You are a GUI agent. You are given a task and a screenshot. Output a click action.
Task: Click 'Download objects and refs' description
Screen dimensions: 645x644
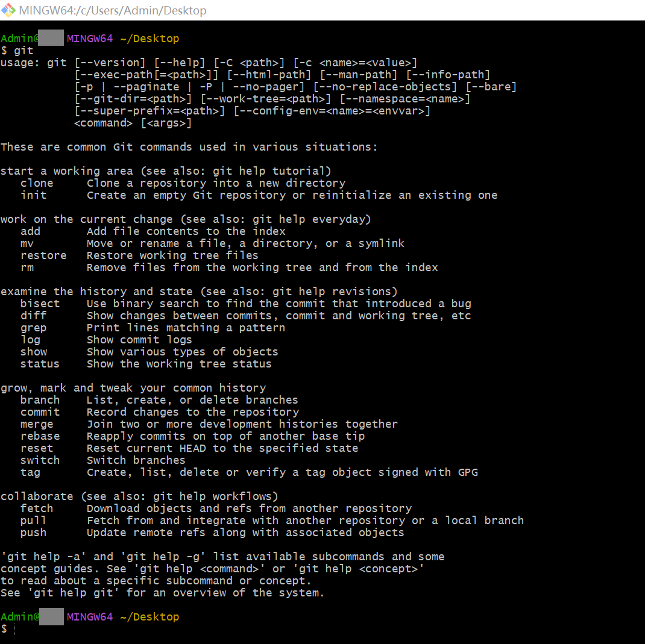pos(250,509)
